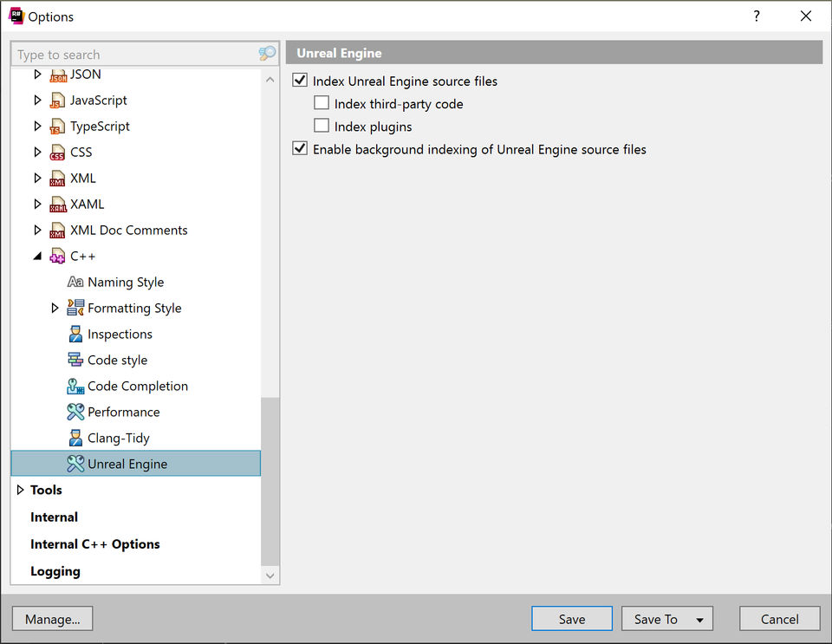This screenshot has width=832, height=644.
Task: Click the TypeScript file type icon
Action: [57, 127]
